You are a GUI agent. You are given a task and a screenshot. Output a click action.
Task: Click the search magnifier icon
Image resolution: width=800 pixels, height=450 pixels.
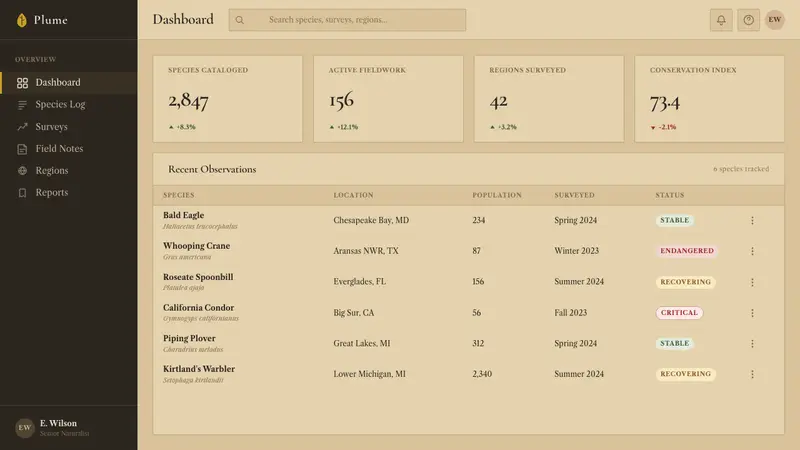240,20
